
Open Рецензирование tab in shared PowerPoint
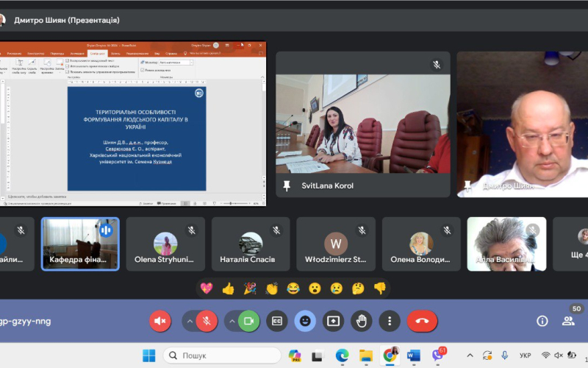click(x=137, y=54)
